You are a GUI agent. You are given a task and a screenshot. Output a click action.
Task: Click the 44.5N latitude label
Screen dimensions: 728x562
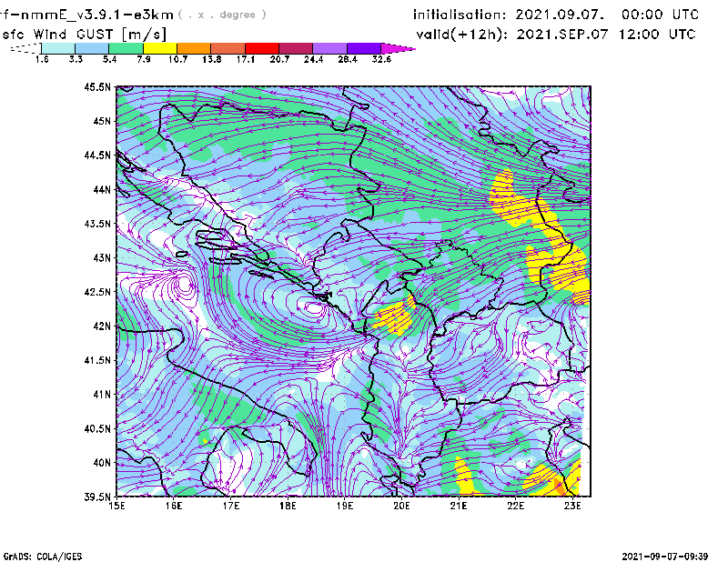pos(97,155)
